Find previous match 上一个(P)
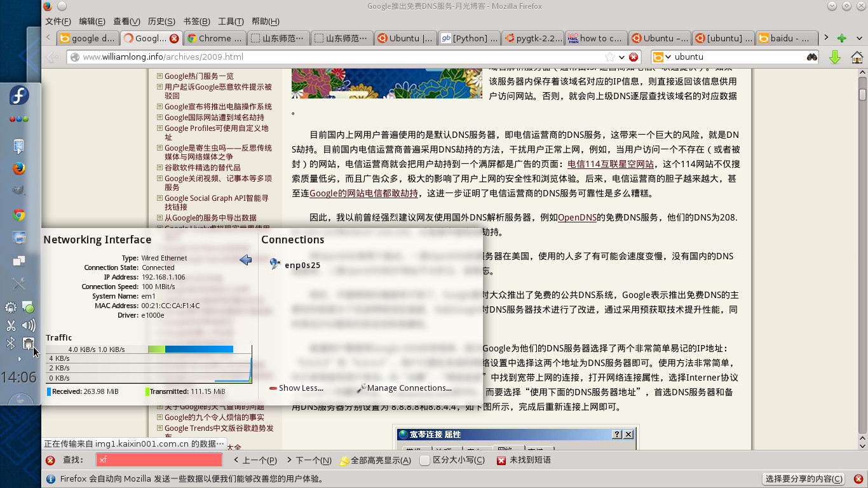The image size is (868, 488). [255, 460]
